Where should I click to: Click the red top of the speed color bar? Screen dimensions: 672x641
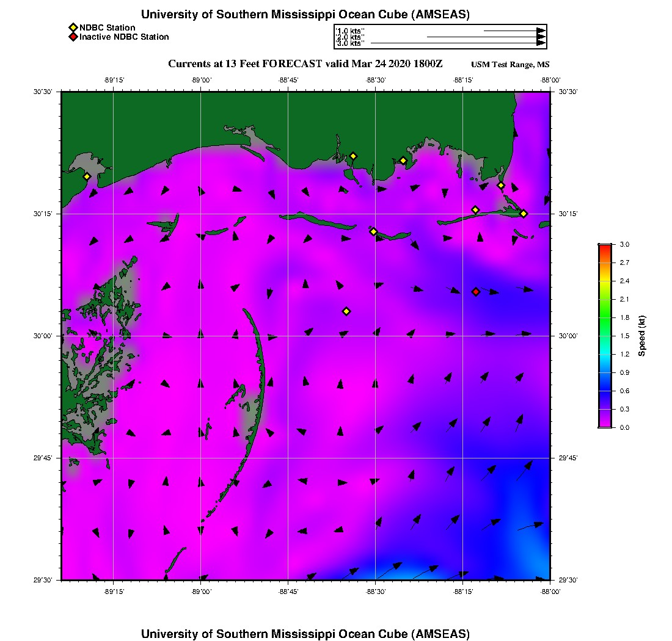point(604,247)
